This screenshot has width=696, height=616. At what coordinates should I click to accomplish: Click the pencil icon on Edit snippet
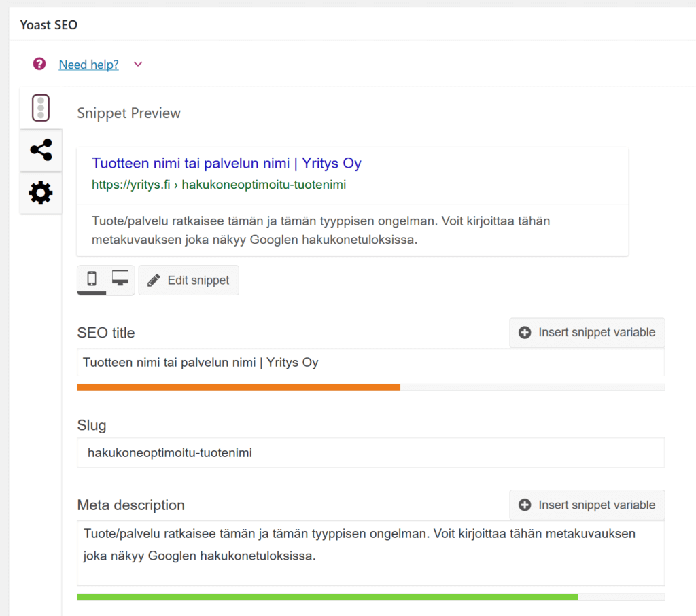[154, 280]
